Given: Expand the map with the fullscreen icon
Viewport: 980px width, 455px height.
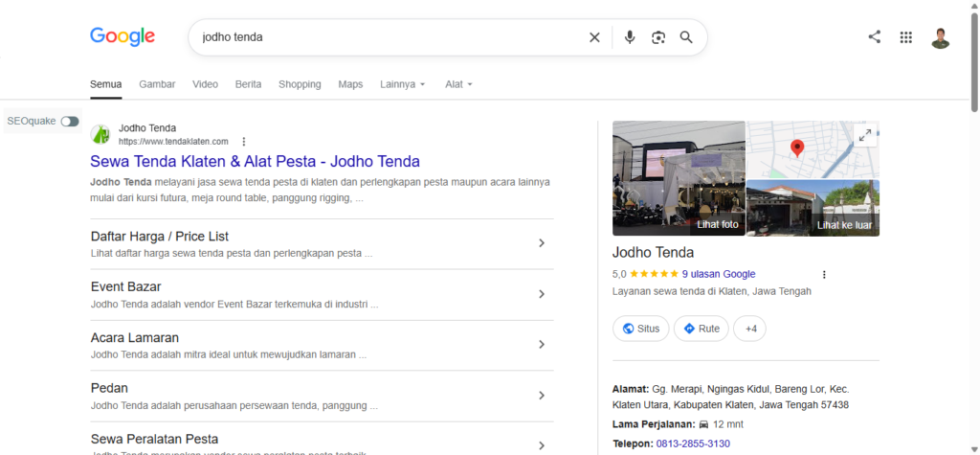Looking at the screenshot, I should click(865, 134).
